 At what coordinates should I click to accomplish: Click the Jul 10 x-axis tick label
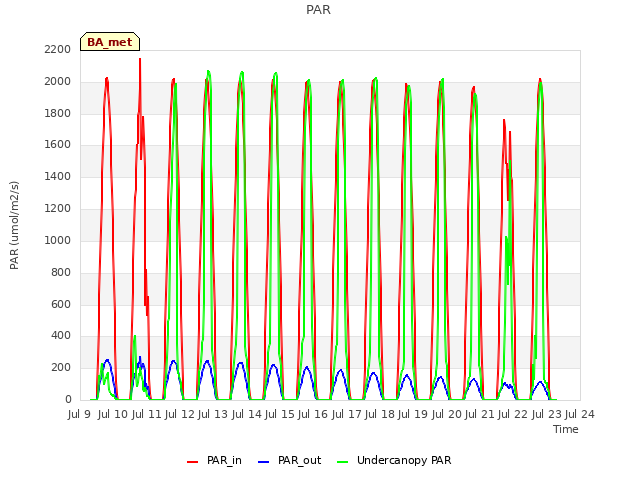pos(112,414)
